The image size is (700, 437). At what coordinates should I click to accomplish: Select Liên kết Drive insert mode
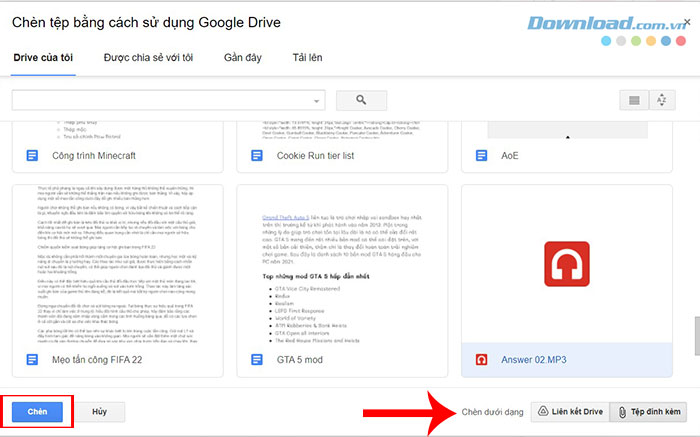[565, 411]
